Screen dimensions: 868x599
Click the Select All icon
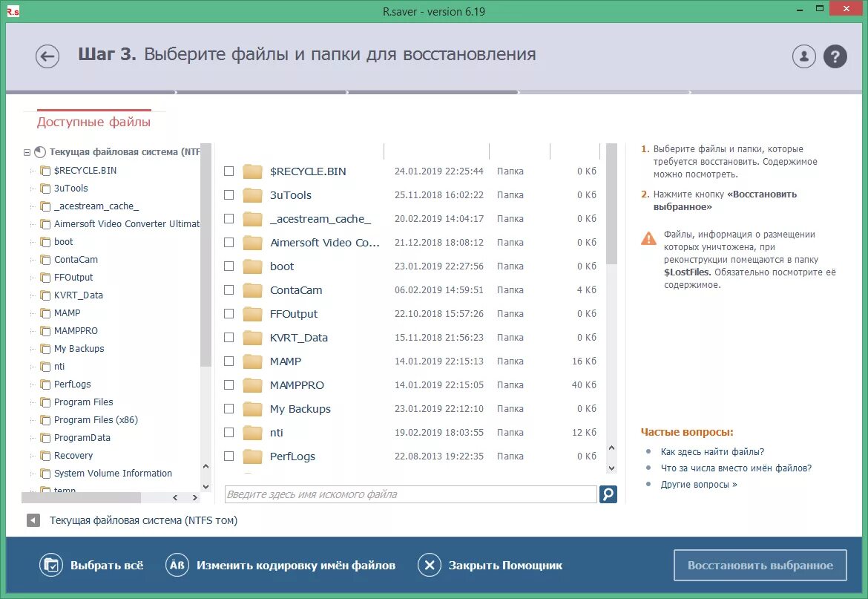(x=51, y=566)
